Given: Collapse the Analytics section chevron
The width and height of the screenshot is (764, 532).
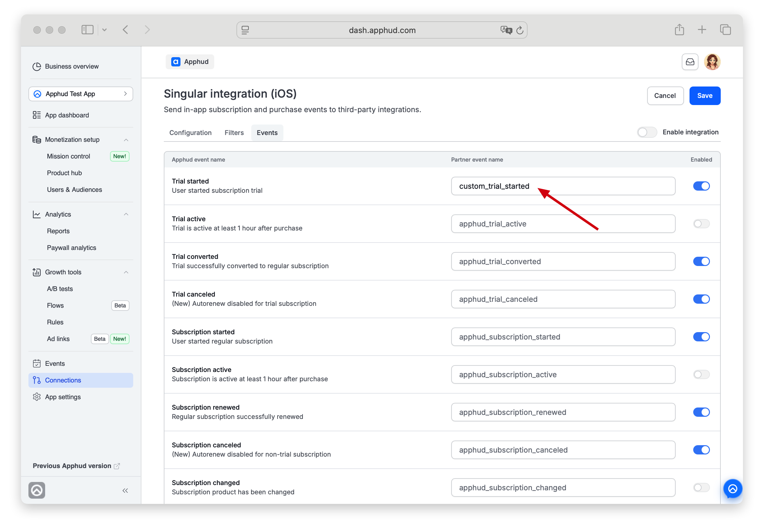Looking at the screenshot, I should pyautogui.click(x=126, y=214).
